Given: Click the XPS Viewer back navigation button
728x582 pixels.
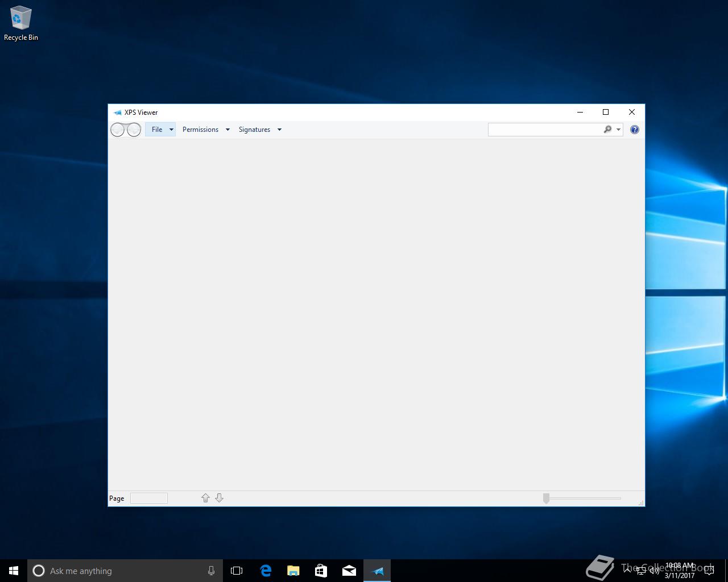Looking at the screenshot, I should coord(117,130).
